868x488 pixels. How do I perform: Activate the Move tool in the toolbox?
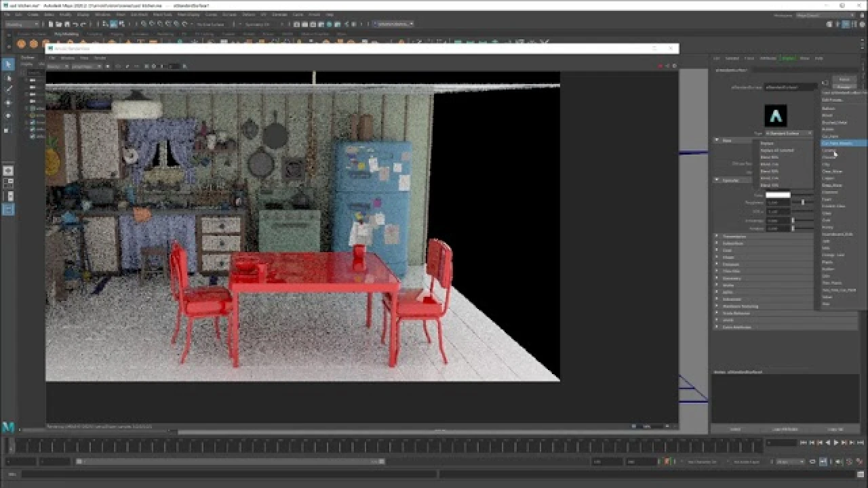click(8, 102)
